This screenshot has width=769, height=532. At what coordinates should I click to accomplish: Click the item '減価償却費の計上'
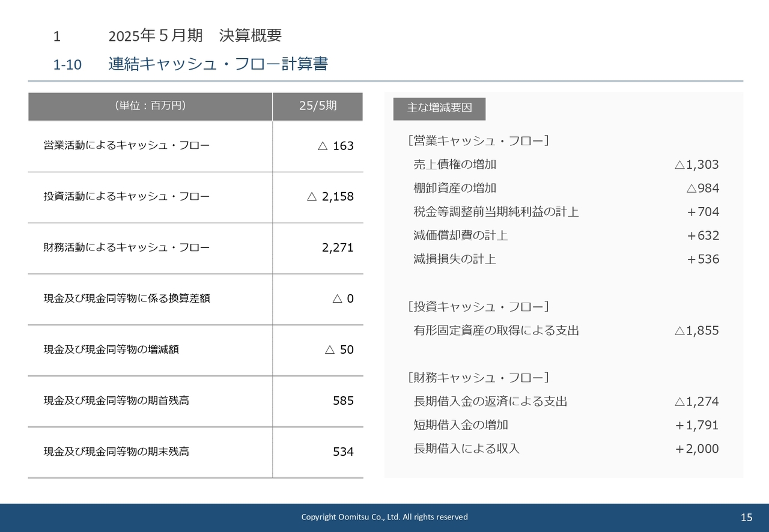(x=461, y=235)
